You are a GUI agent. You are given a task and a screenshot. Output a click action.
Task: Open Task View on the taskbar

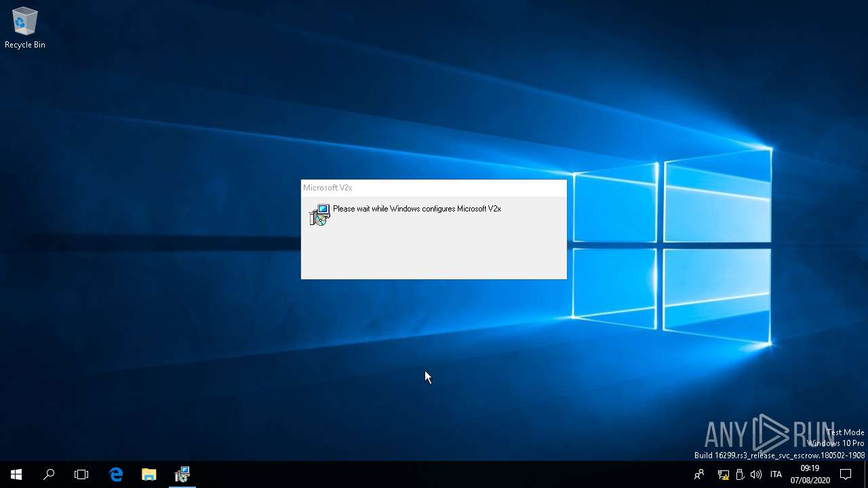tap(81, 474)
